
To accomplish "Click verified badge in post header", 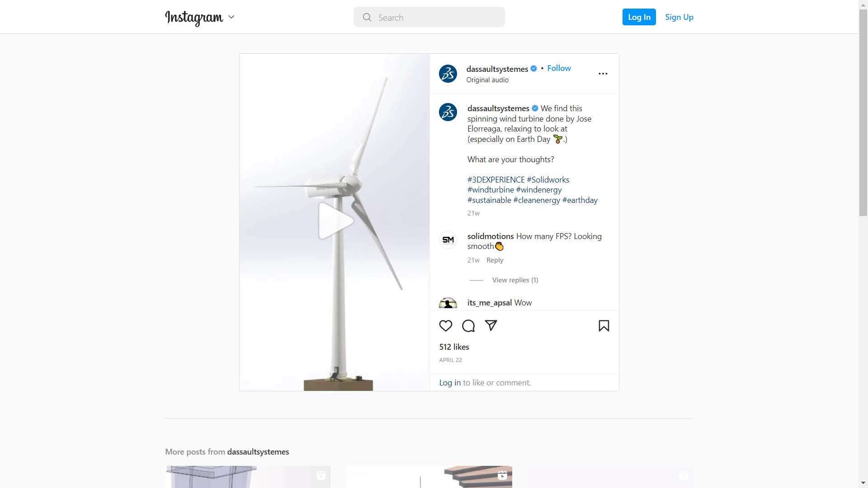I will (x=534, y=69).
